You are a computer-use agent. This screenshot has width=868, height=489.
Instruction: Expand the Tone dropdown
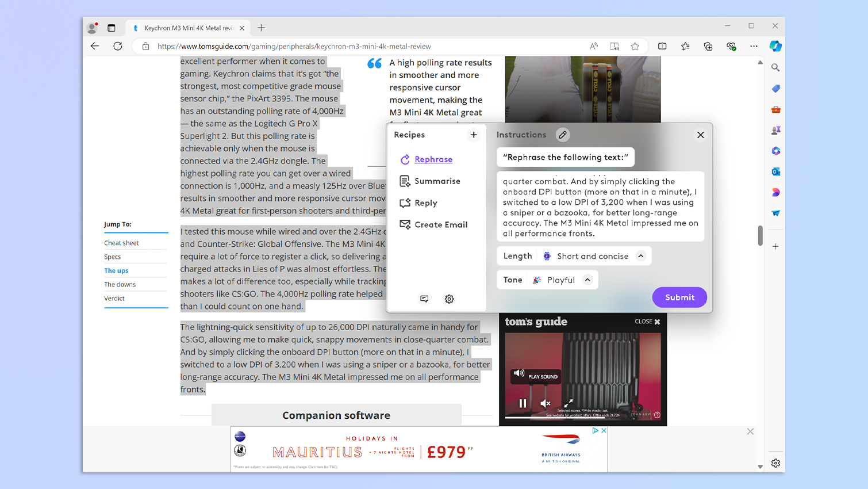[587, 280]
